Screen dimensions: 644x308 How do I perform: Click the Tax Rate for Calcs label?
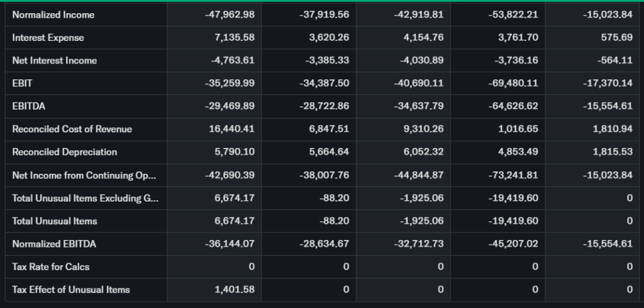51,266
